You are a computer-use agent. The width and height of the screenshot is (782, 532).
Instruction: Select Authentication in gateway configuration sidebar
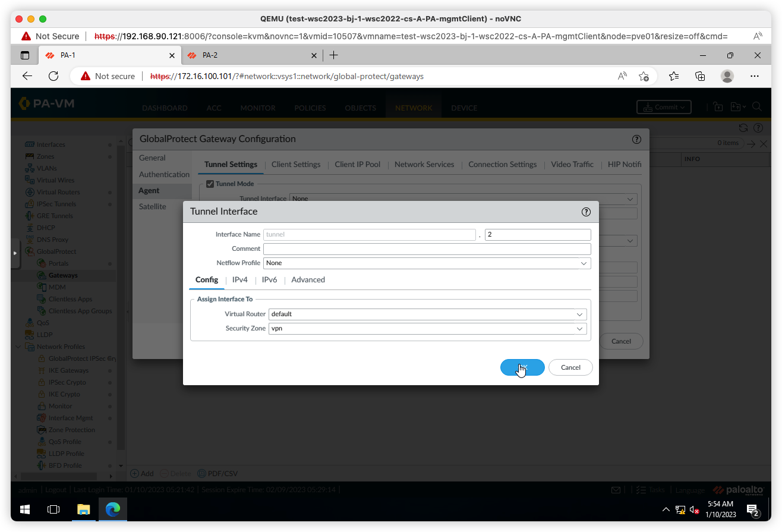(164, 174)
